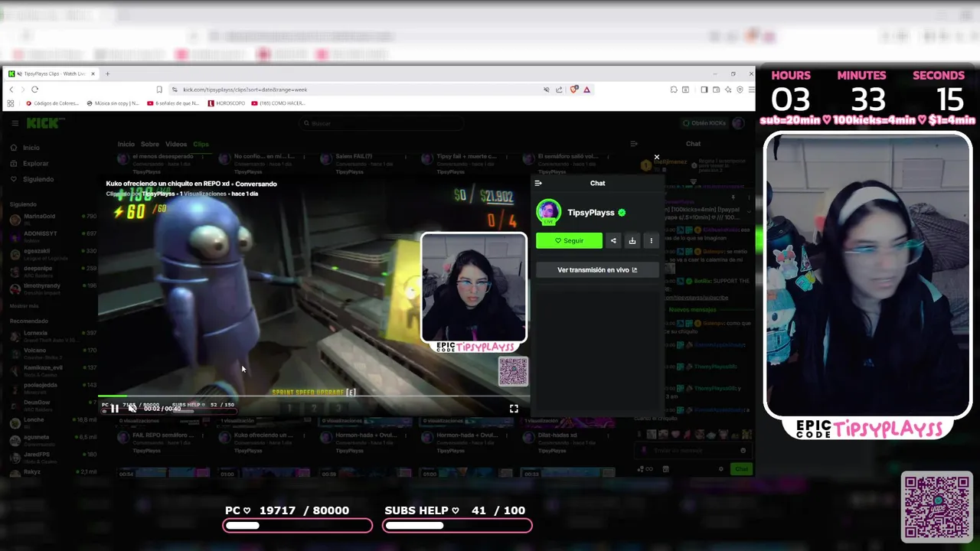Screen dimensions: 980x551
Task: Go to Inicio in Kick sidebar
Action: point(25,148)
